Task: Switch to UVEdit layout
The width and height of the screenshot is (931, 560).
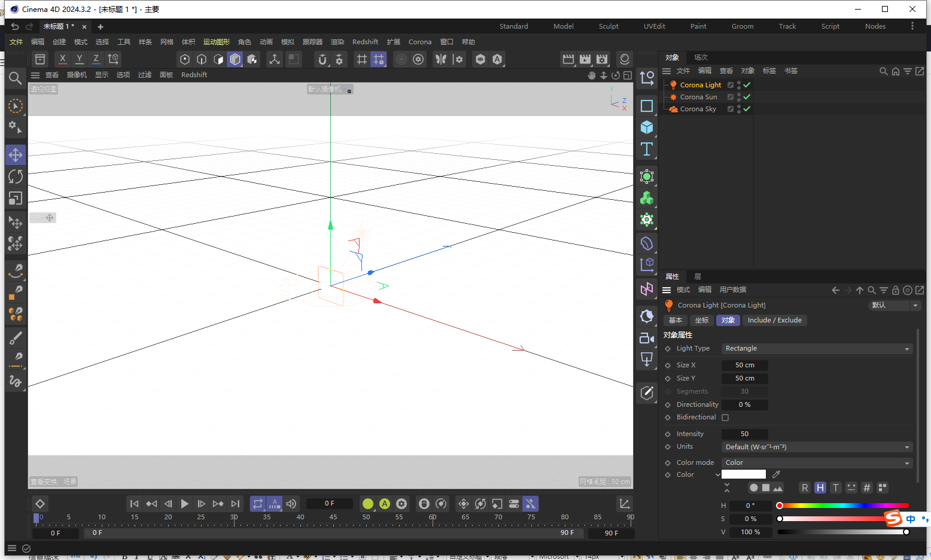Action: point(655,26)
